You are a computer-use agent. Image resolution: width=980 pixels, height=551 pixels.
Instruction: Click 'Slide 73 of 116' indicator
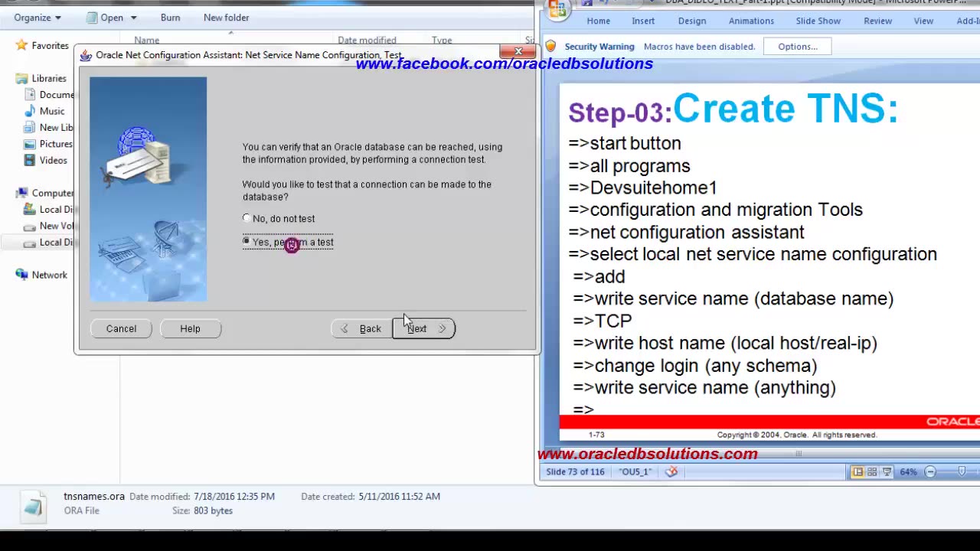click(575, 471)
